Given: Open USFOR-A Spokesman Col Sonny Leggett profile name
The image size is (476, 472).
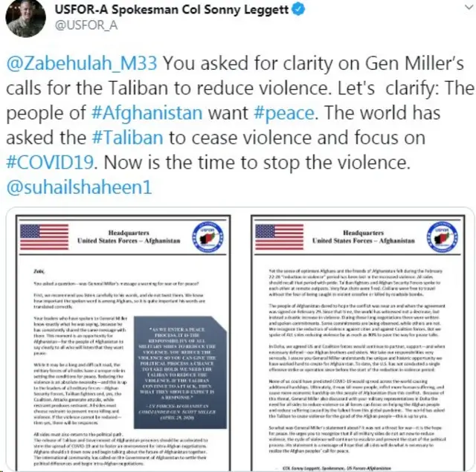Looking at the screenshot, I should coord(172,10).
